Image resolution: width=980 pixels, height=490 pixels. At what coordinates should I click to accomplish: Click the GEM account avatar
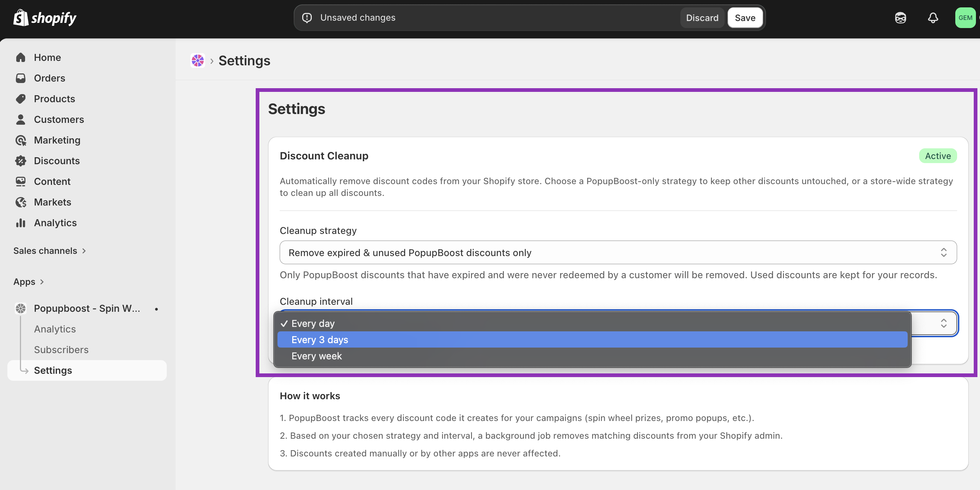pos(965,18)
